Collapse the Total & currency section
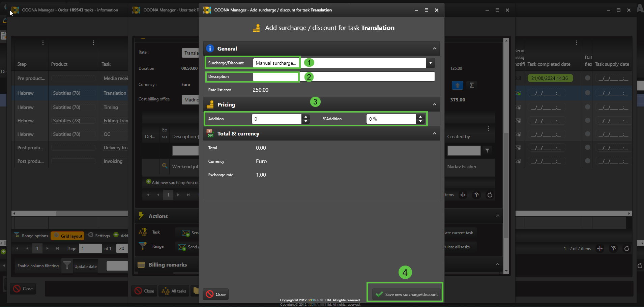Image resolution: width=644 pixels, height=307 pixels. 434,134
